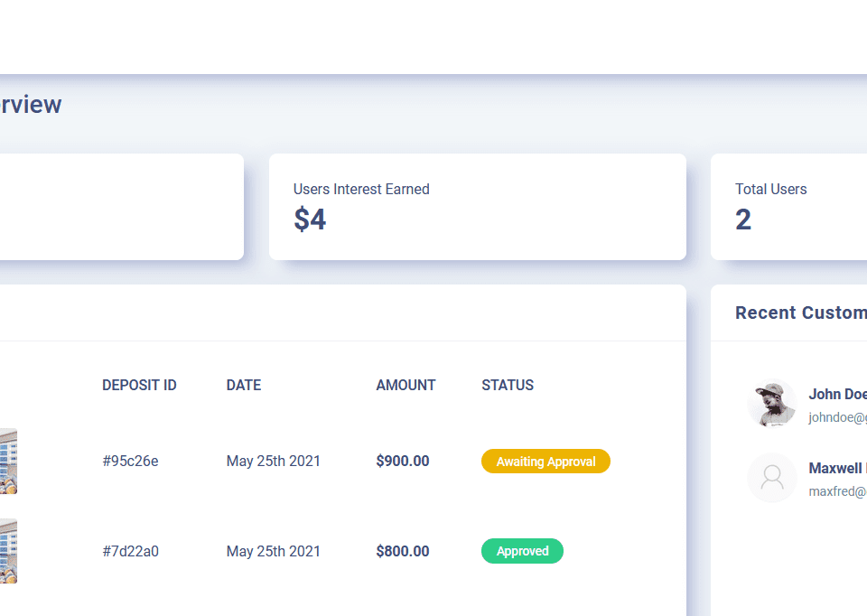Click the Awaiting Approval status badge
This screenshot has width=867, height=616.
[x=545, y=462]
